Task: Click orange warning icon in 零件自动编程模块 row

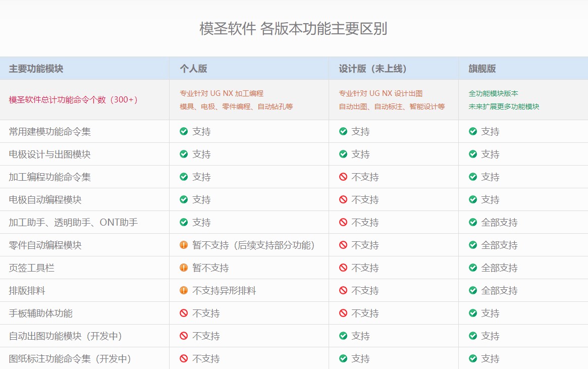Action: pos(184,245)
